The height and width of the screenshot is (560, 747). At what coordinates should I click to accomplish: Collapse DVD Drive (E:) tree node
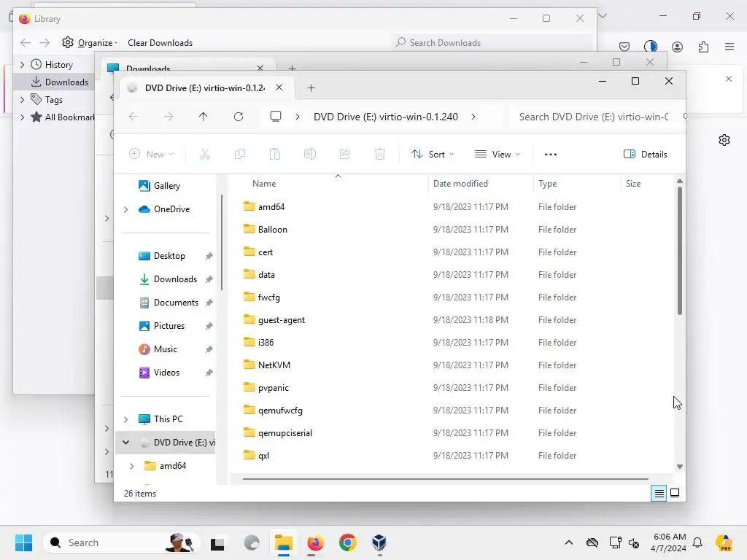tap(125, 443)
